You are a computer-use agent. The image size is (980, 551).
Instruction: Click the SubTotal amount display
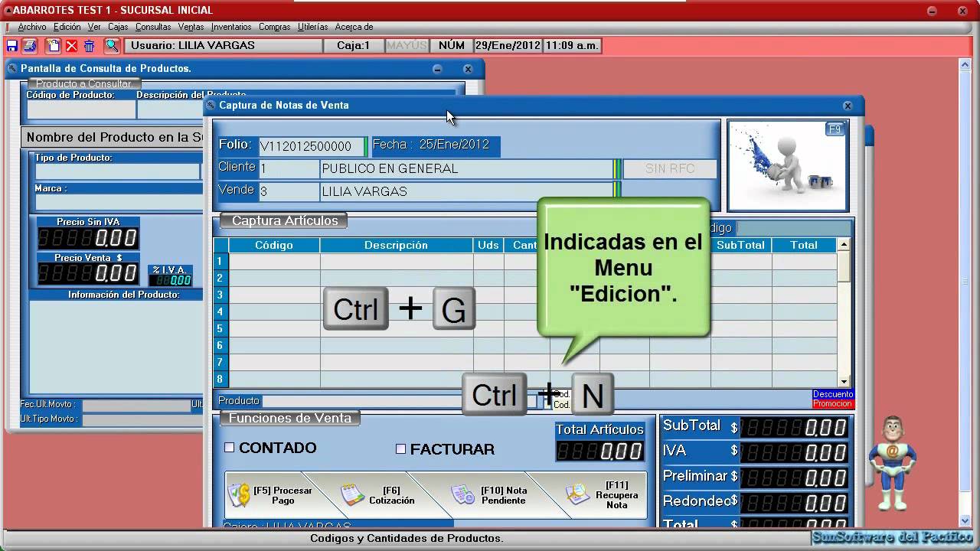coord(794,428)
